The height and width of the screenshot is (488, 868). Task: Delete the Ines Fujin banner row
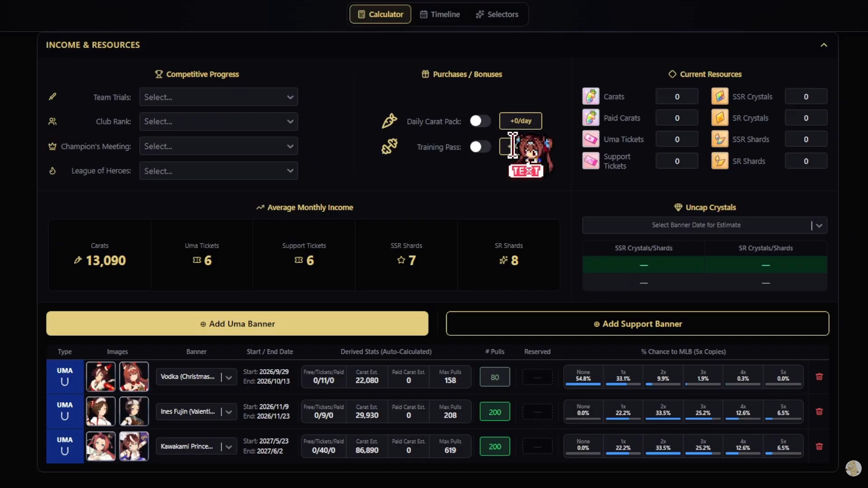click(819, 412)
